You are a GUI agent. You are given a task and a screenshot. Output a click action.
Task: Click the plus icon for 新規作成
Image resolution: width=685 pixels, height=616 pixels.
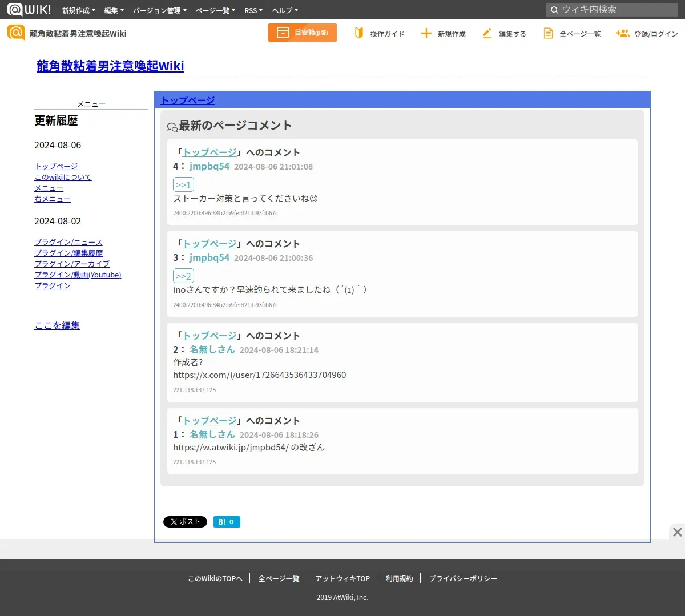[426, 33]
